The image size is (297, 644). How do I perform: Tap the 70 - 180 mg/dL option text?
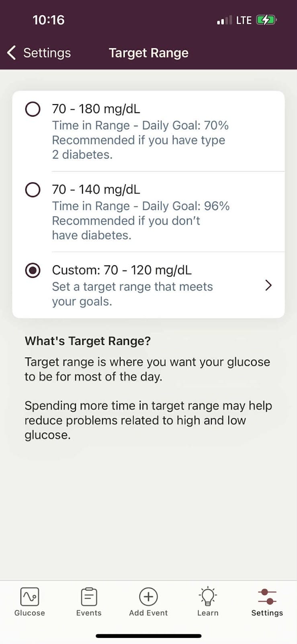tap(96, 109)
